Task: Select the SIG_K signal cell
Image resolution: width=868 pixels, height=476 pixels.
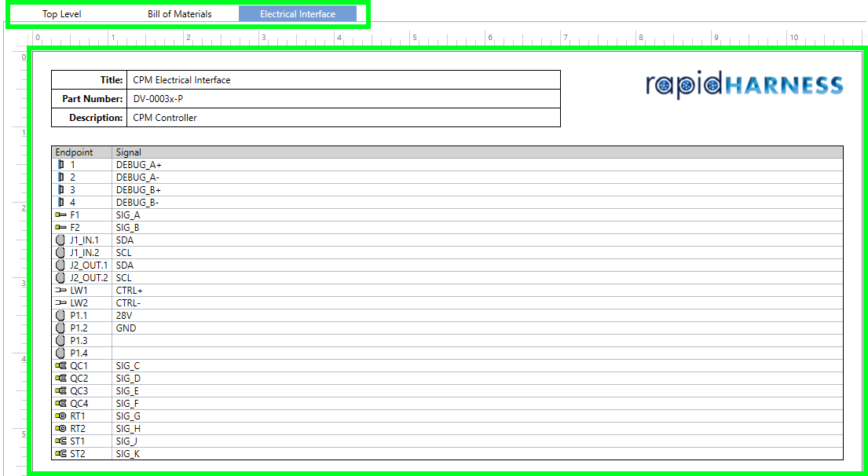Action: point(477,454)
